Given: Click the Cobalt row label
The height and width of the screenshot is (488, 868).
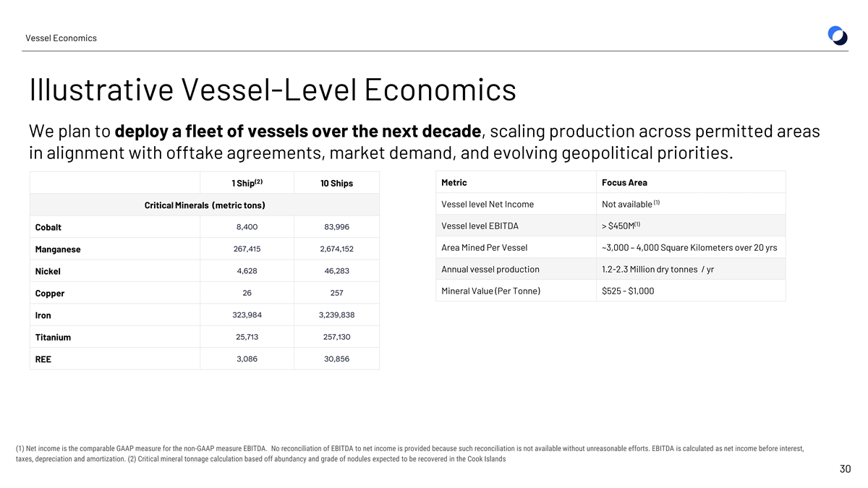Looking at the screenshot, I should pos(48,227).
